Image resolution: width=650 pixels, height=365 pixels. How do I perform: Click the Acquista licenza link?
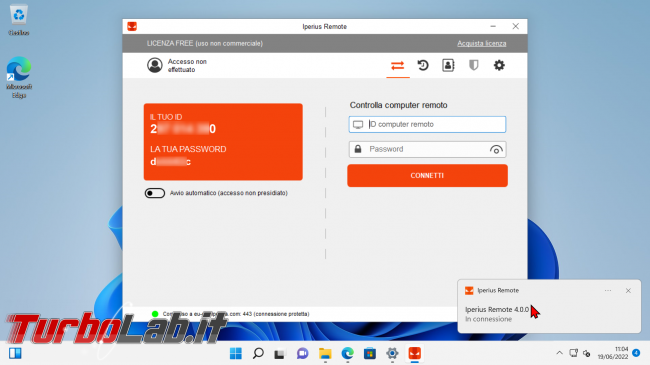(x=481, y=43)
